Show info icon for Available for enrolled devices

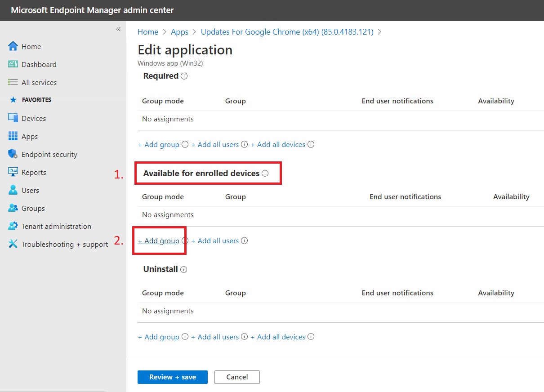pos(265,174)
